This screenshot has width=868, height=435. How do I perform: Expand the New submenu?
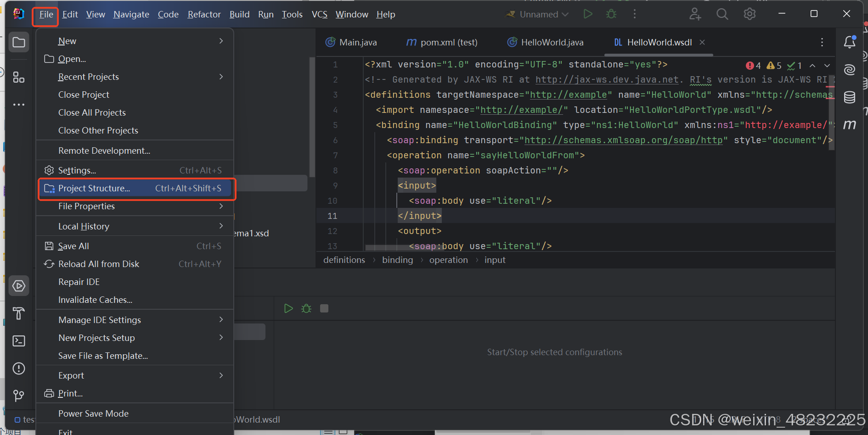[135, 41]
